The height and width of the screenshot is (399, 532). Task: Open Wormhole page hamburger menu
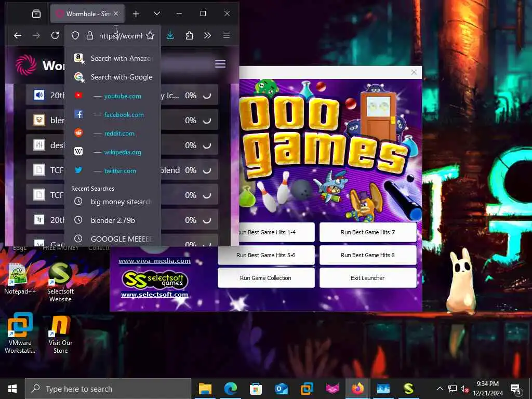point(220,64)
